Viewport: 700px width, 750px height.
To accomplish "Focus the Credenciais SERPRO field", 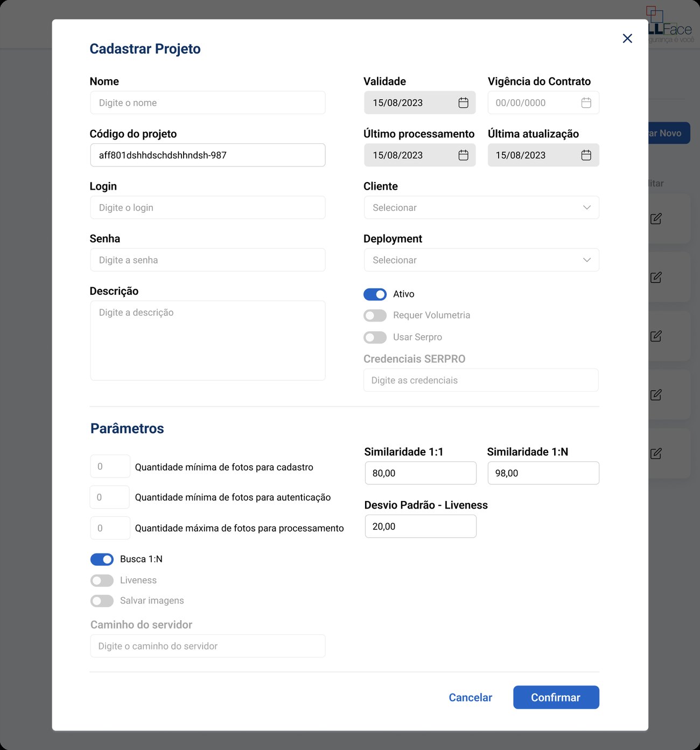I will click(481, 380).
